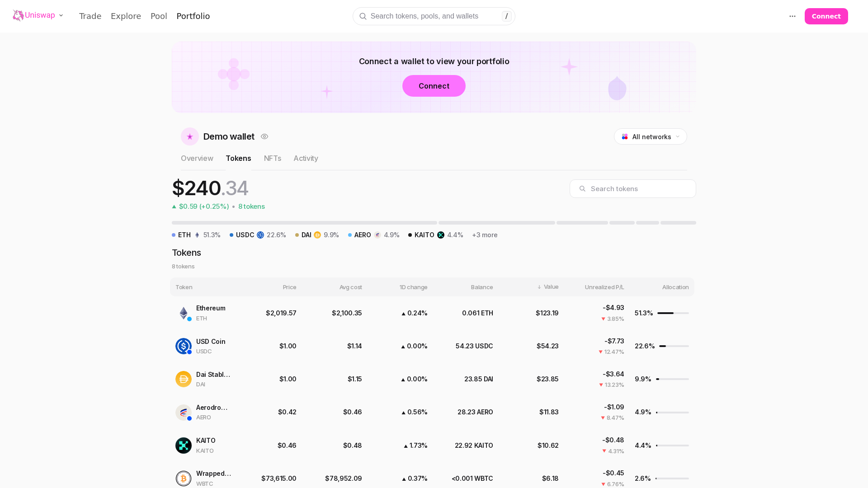The image size is (868, 488).
Task: Open the more options ellipsis menu
Action: point(793,16)
